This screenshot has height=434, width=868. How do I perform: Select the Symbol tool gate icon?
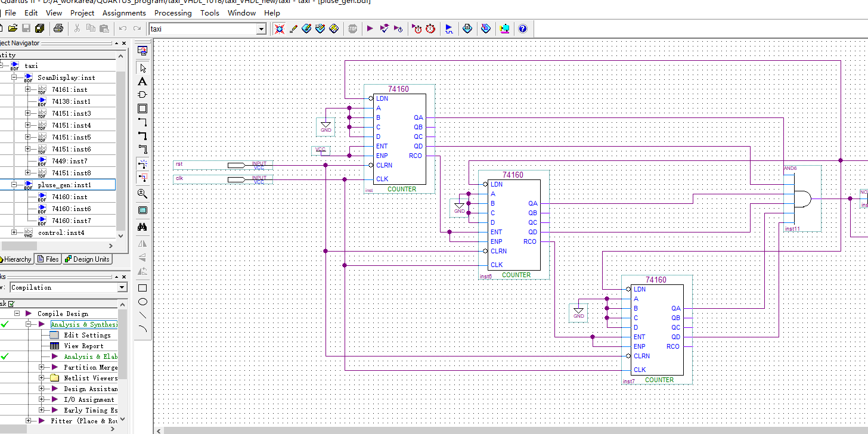(142, 95)
